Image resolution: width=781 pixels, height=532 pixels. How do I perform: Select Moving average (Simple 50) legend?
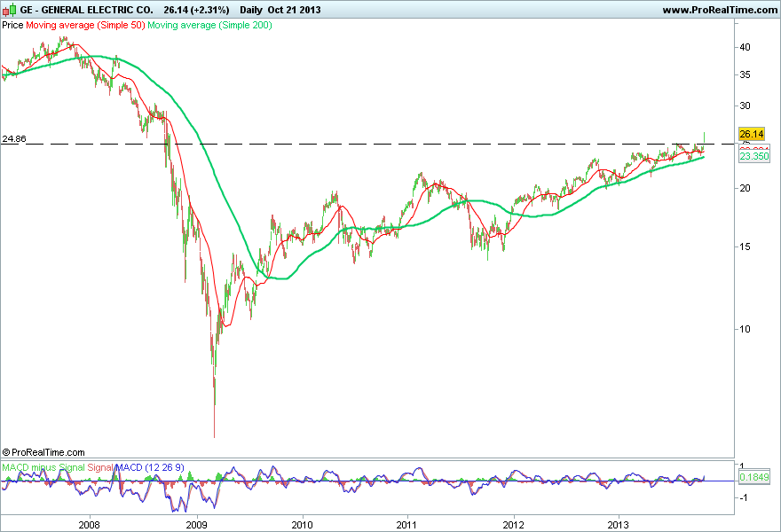(x=85, y=25)
